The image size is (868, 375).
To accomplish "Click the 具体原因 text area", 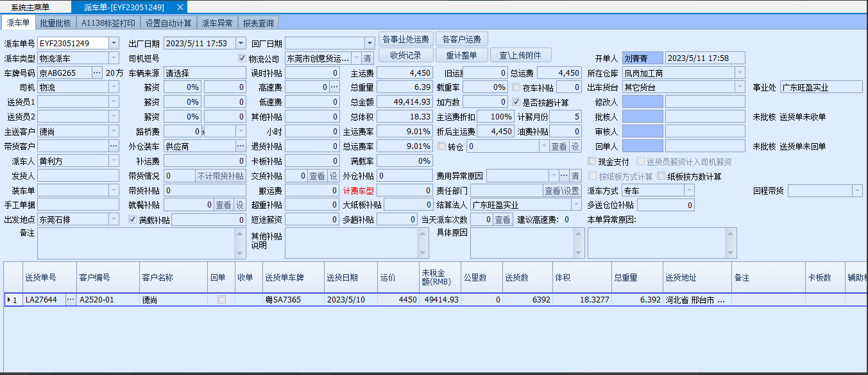I will [x=526, y=243].
